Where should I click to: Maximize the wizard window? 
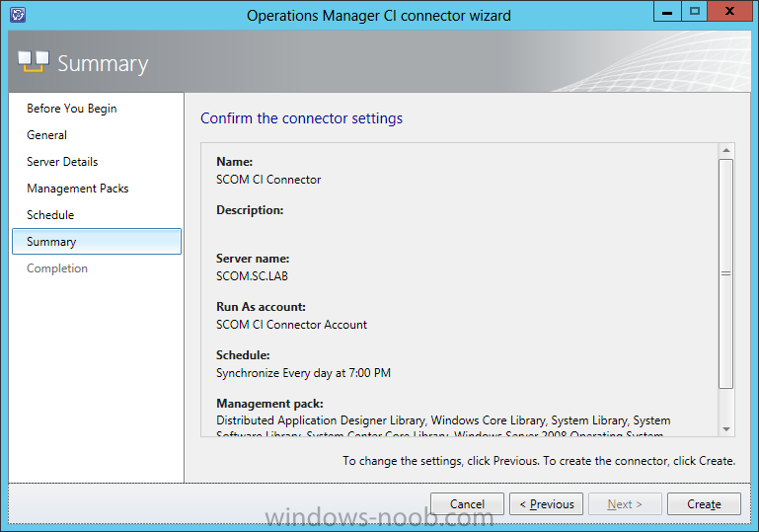coord(695,11)
